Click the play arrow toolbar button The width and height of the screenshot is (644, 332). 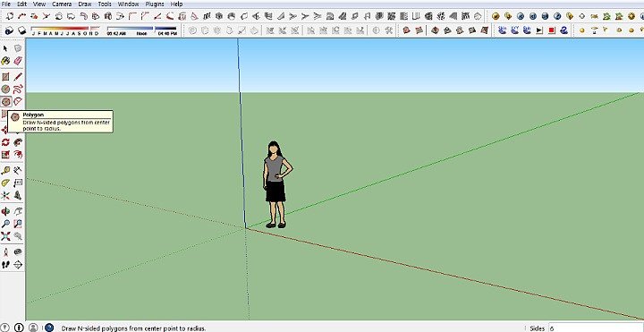[x=539, y=30]
